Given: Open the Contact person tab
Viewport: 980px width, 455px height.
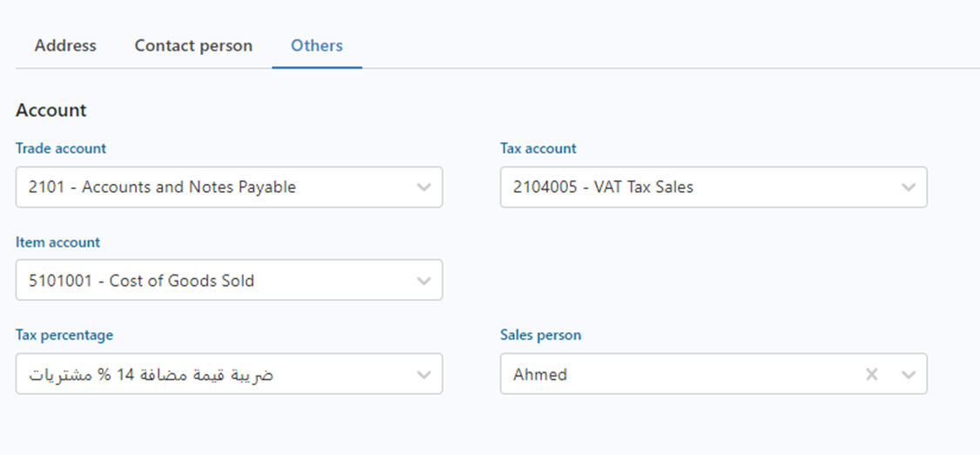Looking at the screenshot, I should 193,45.
